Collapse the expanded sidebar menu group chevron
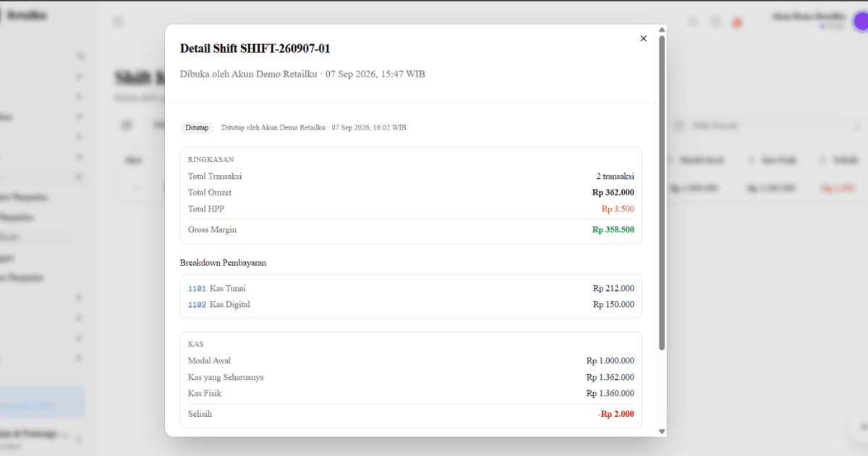 coord(79,177)
